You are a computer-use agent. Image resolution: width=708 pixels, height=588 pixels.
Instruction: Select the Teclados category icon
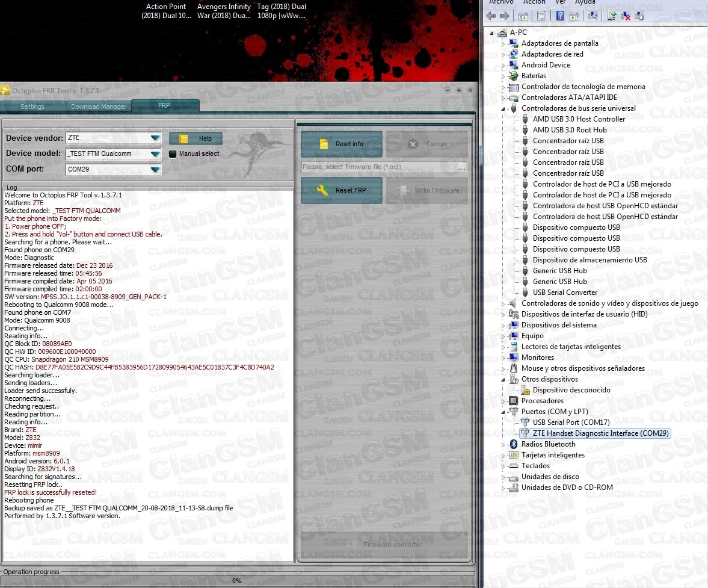[513, 466]
